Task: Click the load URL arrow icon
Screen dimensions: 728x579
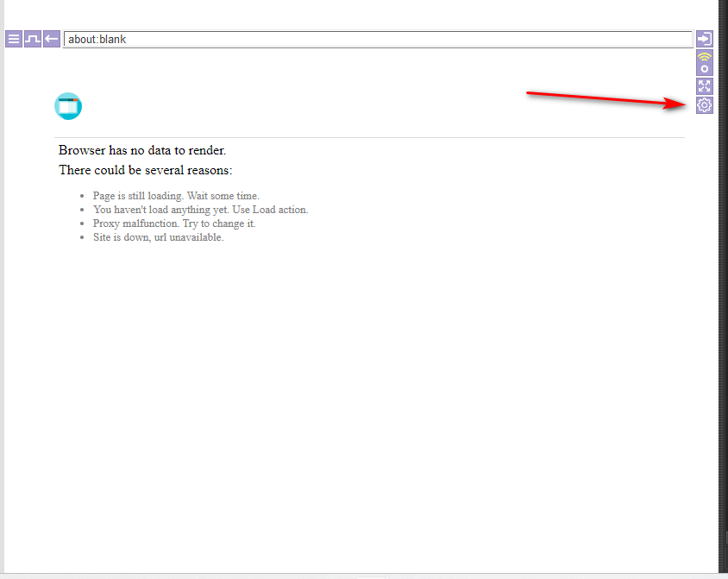Action: 705,39
